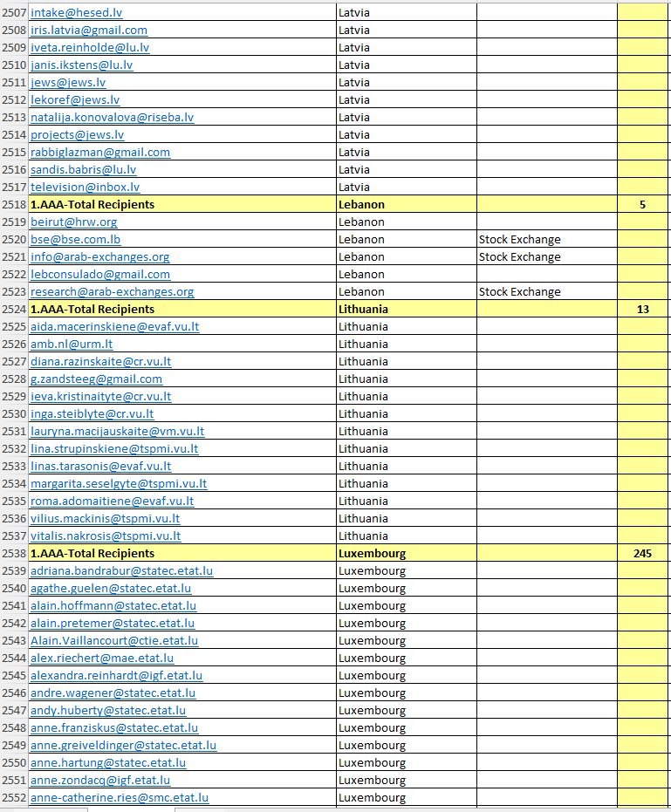Select Total Recipients cell in row 2518
671x812 pixels.
[x=182, y=205]
